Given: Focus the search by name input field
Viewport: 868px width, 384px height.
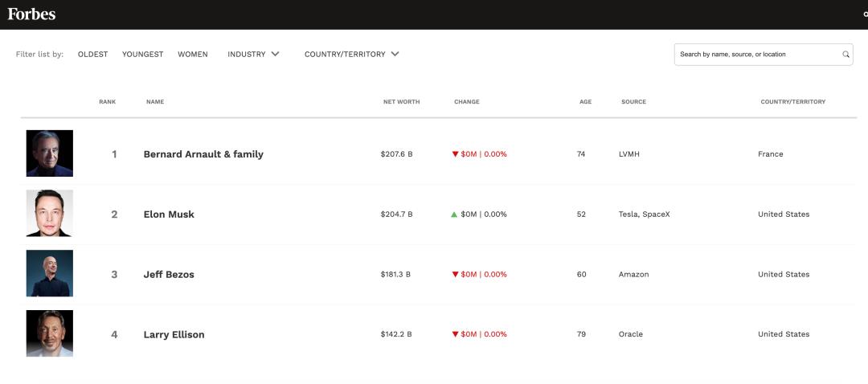Looking at the screenshot, I should click(x=755, y=55).
